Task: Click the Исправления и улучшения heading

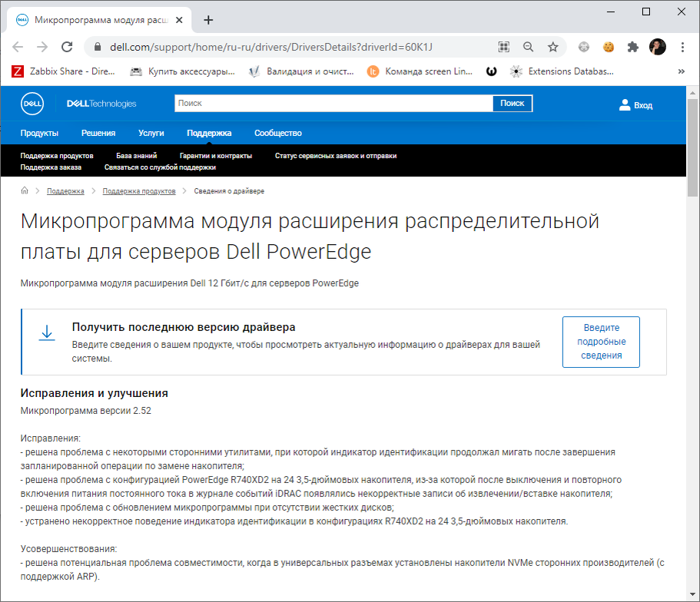Action: tap(95, 393)
